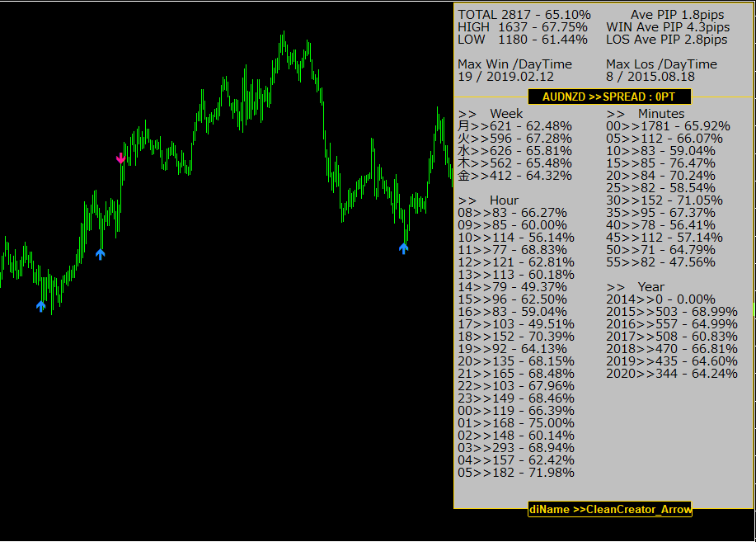Click the Week section heading

tap(491, 114)
